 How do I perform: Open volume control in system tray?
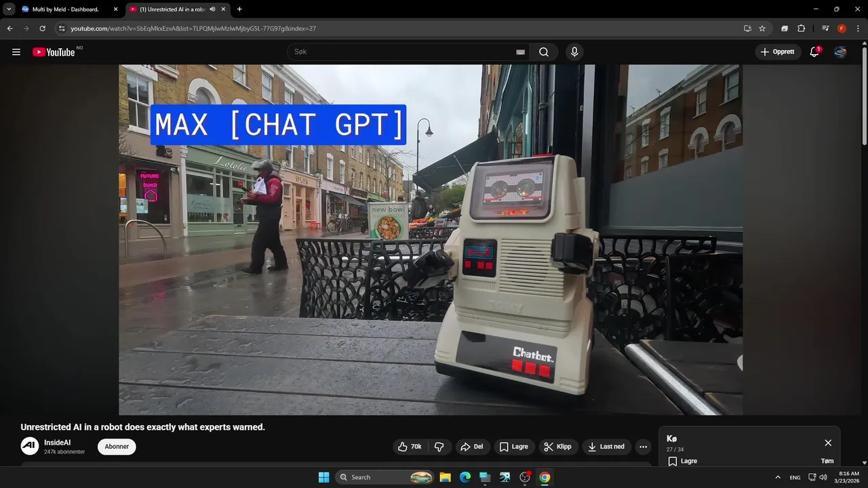tap(823, 477)
